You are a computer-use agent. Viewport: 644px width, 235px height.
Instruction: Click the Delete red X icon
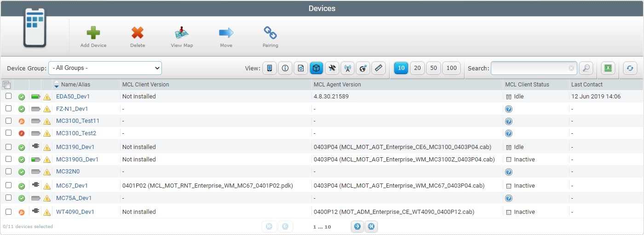[x=138, y=33]
